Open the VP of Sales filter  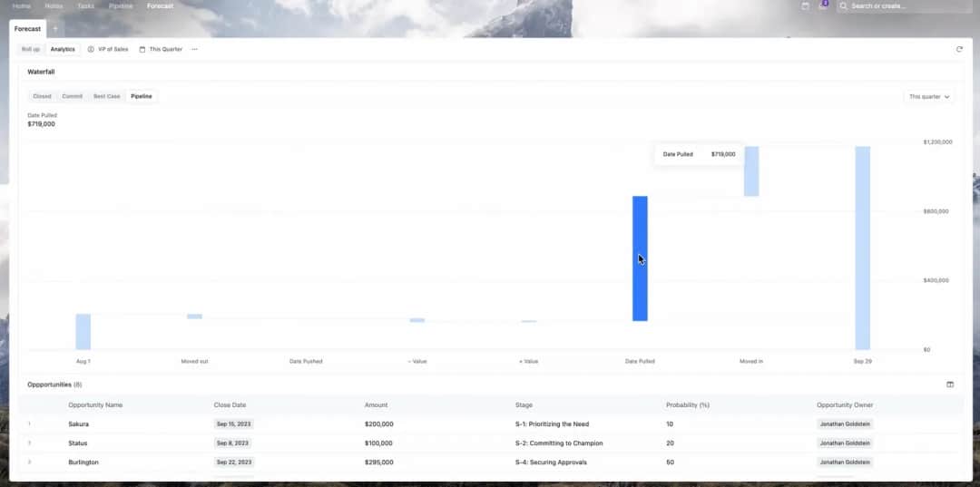[108, 49]
